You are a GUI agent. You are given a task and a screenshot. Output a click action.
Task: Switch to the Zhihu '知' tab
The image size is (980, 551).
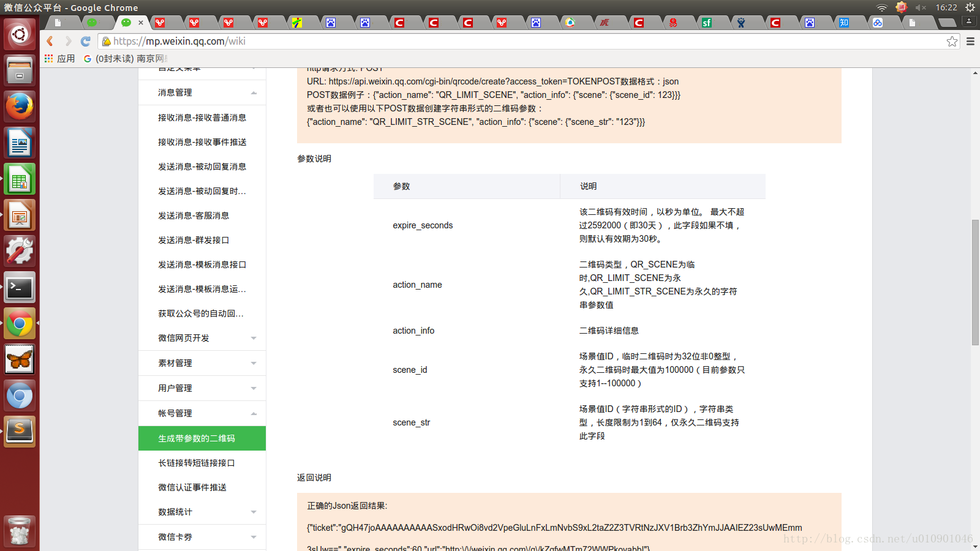point(844,23)
